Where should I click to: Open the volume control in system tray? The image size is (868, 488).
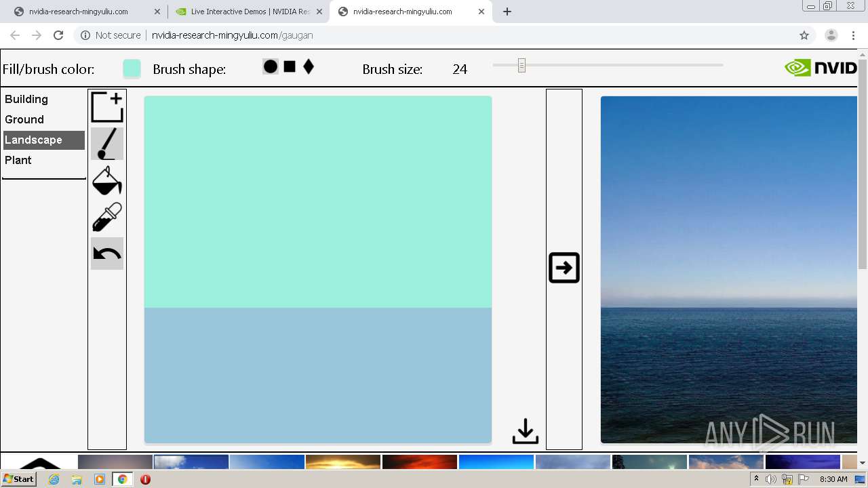(771, 479)
